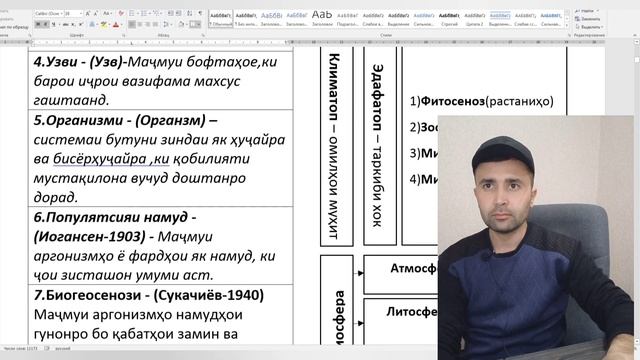Toggle subscript formatting
The width and height of the screenshot is (640, 360).
pyautogui.click(x=73, y=24)
